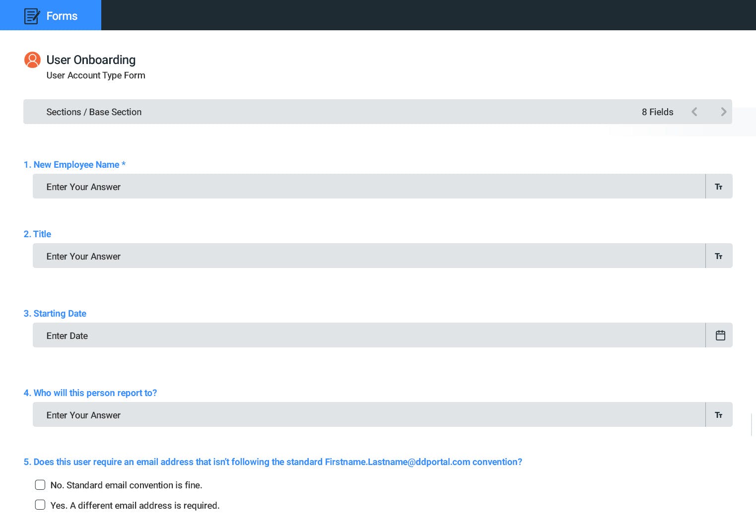Click text format icon for report-to field
The image size is (756, 532).
[x=718, y=415]
